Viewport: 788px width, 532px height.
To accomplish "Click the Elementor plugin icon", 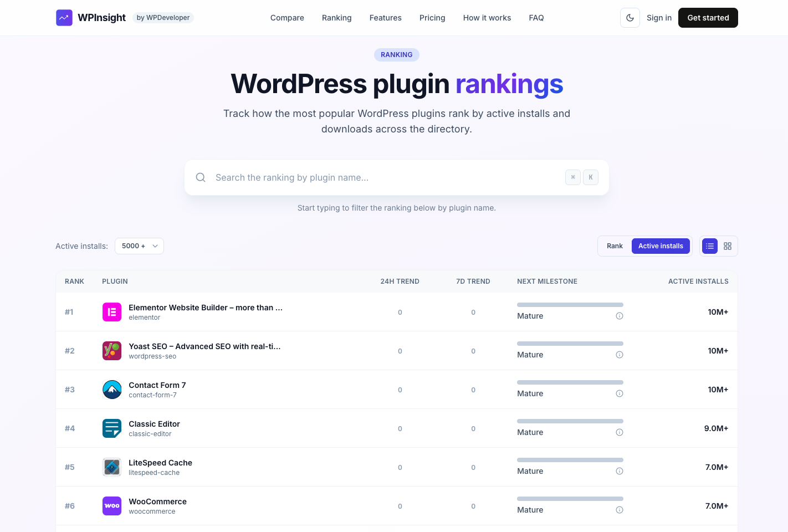I will tap(112, 312).
